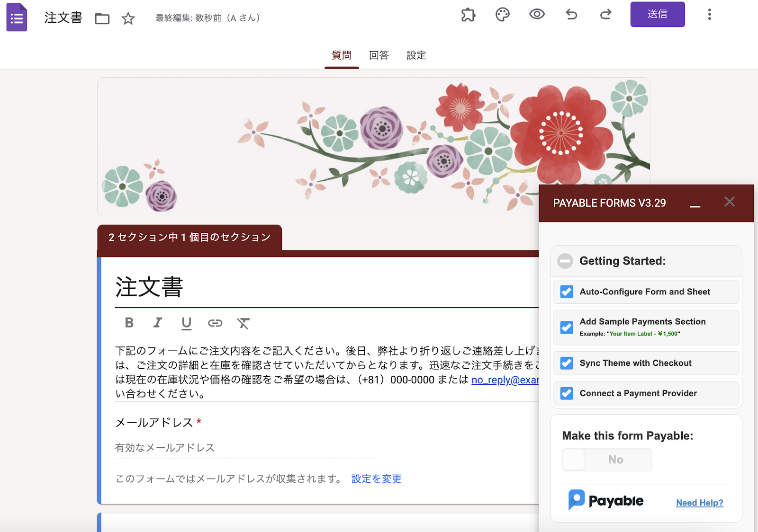Click the form name 注文書 in header

click(x=63, y=18)
